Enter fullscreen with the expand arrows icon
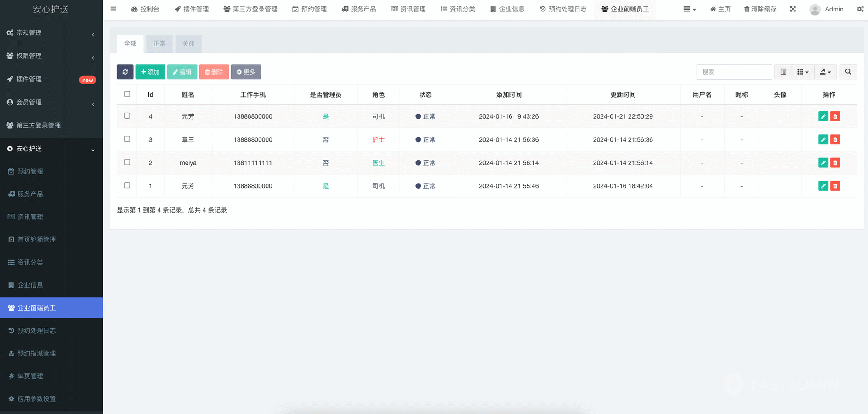This screenshot has width=868, height=414. coord(793,9)
